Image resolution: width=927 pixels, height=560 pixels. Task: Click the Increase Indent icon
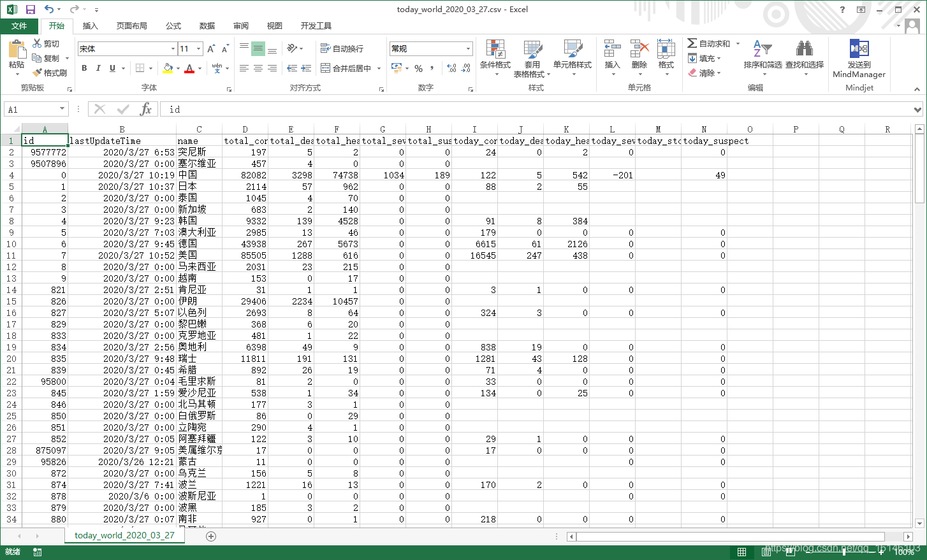coord(306,68)
